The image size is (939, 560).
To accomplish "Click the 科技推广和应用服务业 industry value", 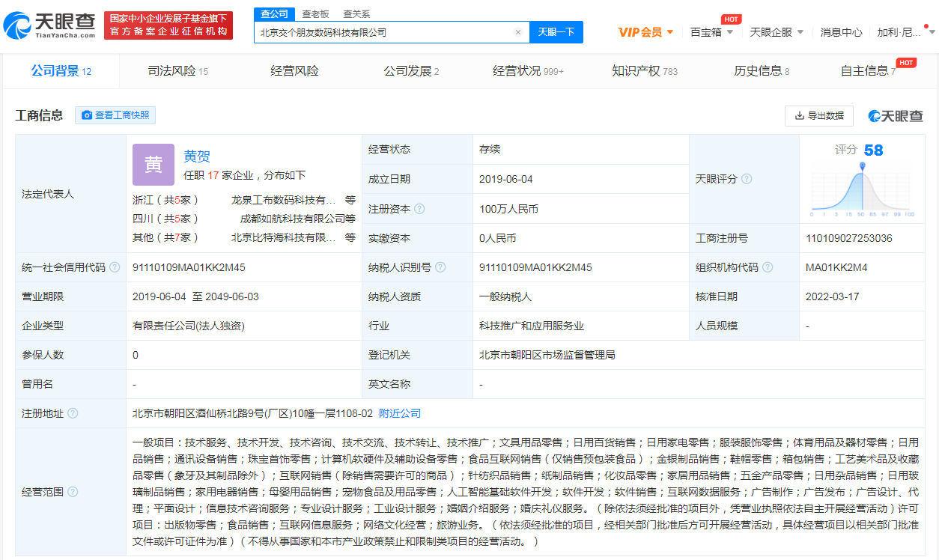I will pyautogui.click(x=532, y=326).
